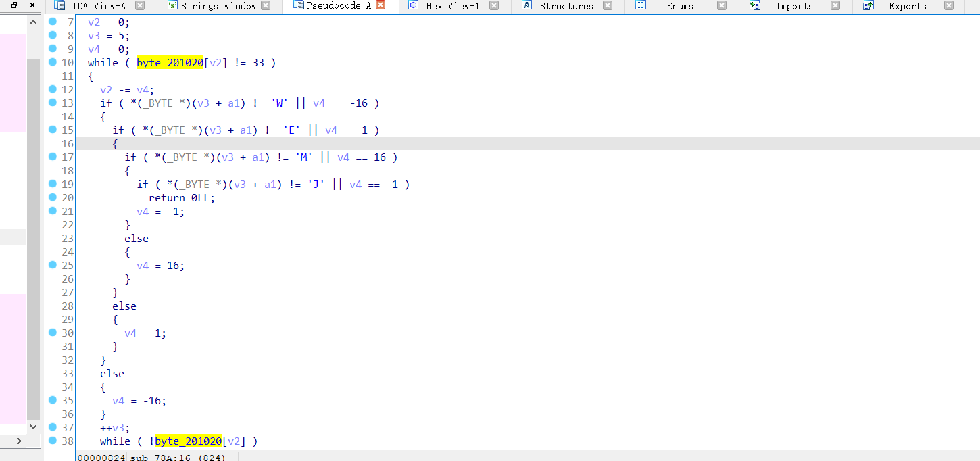Close the Pseudocode-A tab
Screen dimensions: 980x461
coord(381,5)
